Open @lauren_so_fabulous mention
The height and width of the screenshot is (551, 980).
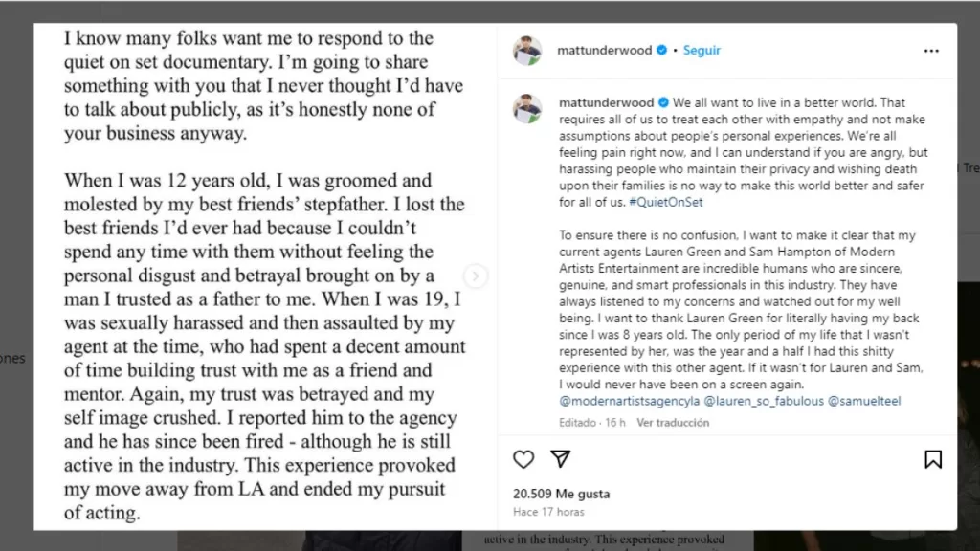coord(764,401)
